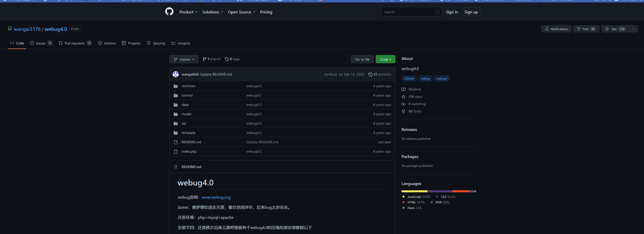Click the fork icon beside 60 forks

tap(404, 111)
